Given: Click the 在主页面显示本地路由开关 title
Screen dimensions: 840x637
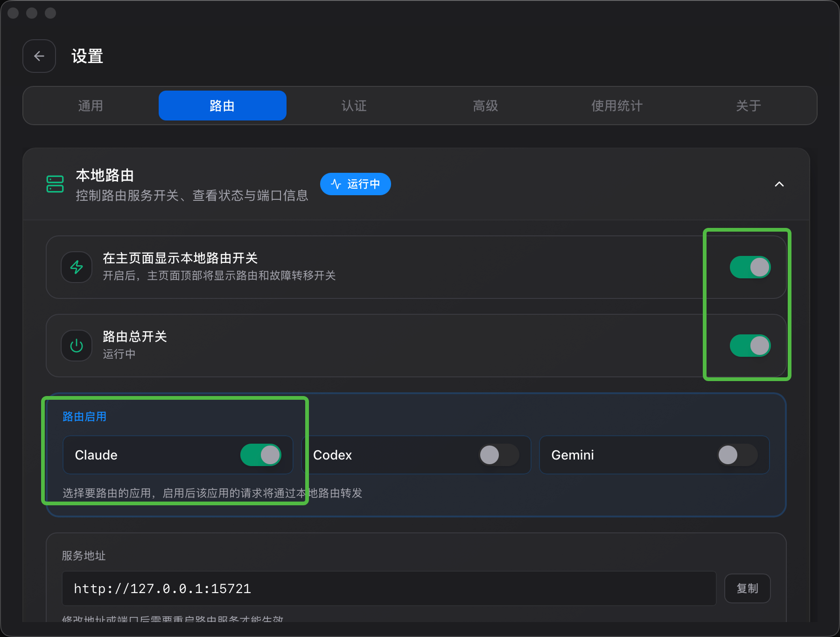Looking at the screenshot, I should [x=180, y=258].
